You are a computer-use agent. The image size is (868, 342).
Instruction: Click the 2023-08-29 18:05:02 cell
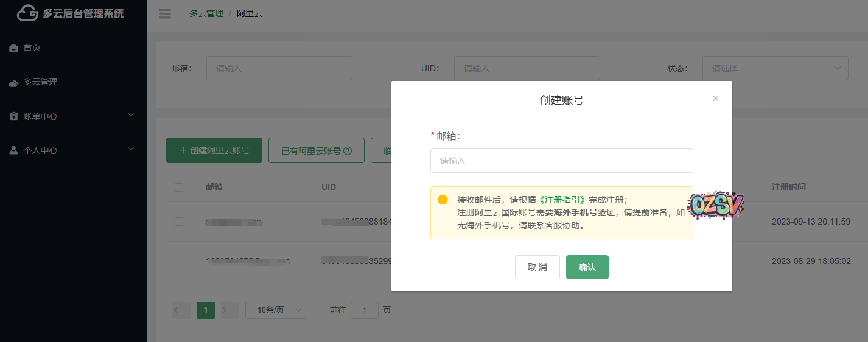coord(811,261)
